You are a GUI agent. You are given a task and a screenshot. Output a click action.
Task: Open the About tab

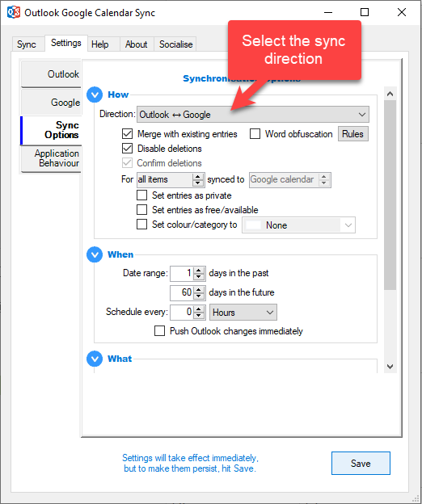136,44
